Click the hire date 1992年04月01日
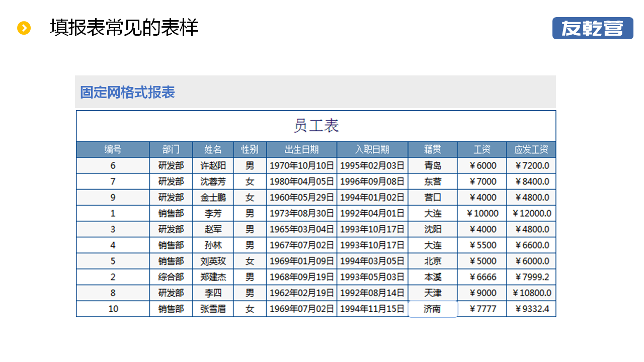644x362 pixels. point(372,213)
